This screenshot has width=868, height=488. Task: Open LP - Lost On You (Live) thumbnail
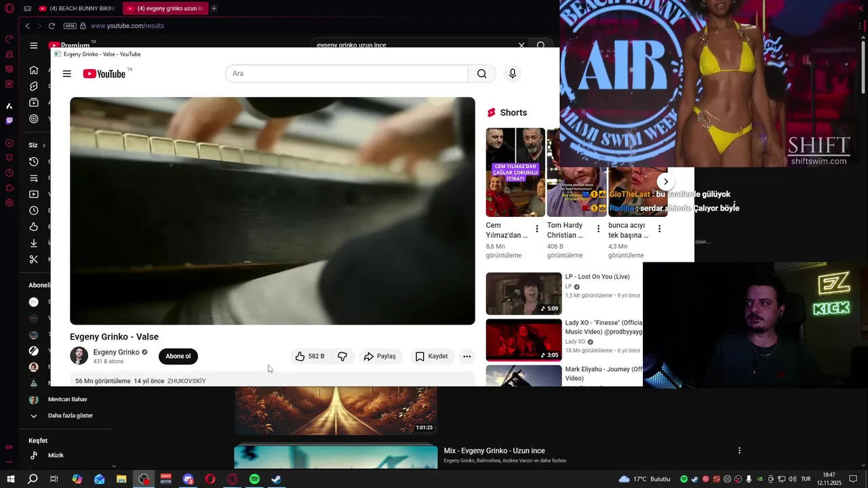point(524,293)
